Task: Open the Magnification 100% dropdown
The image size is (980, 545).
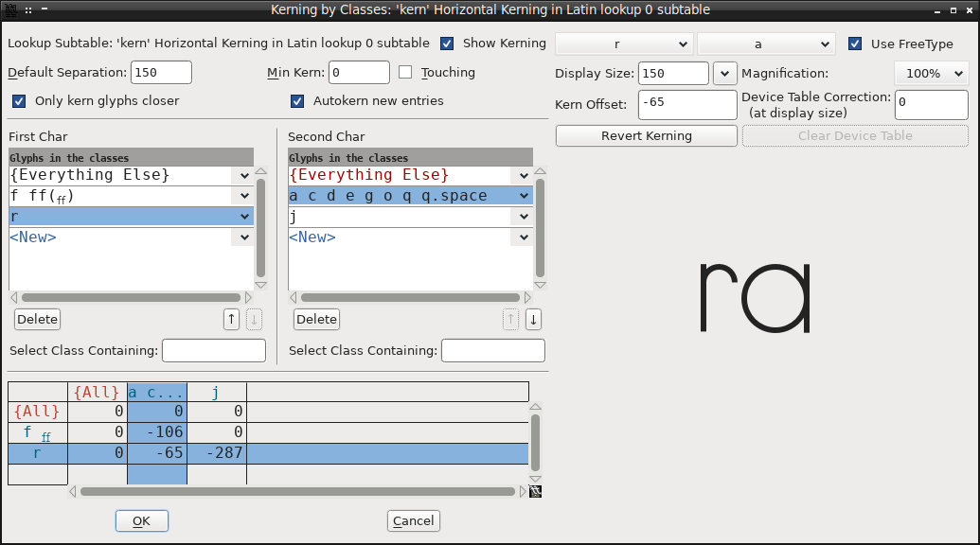Action: pos(932,74)
